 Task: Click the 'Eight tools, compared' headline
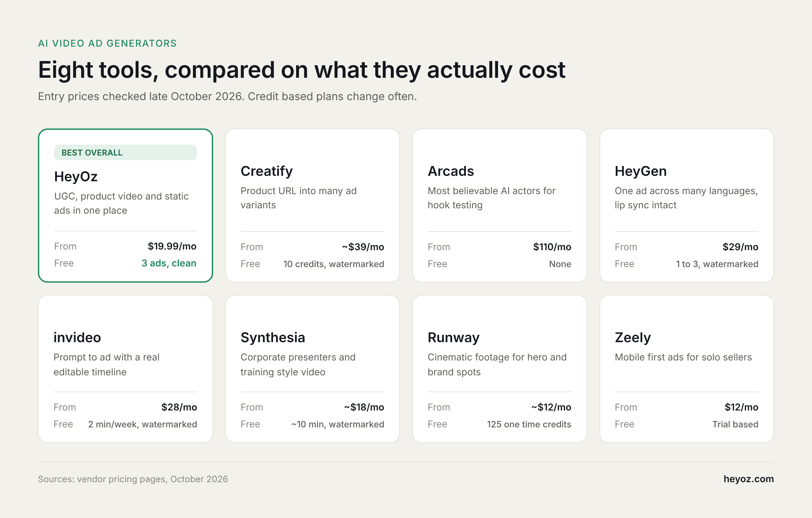301,70
